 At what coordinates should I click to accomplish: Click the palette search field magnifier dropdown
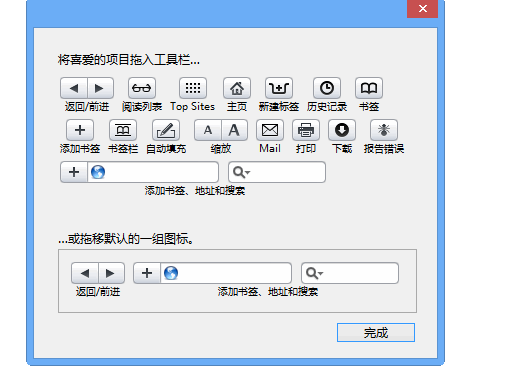point(241,172)
